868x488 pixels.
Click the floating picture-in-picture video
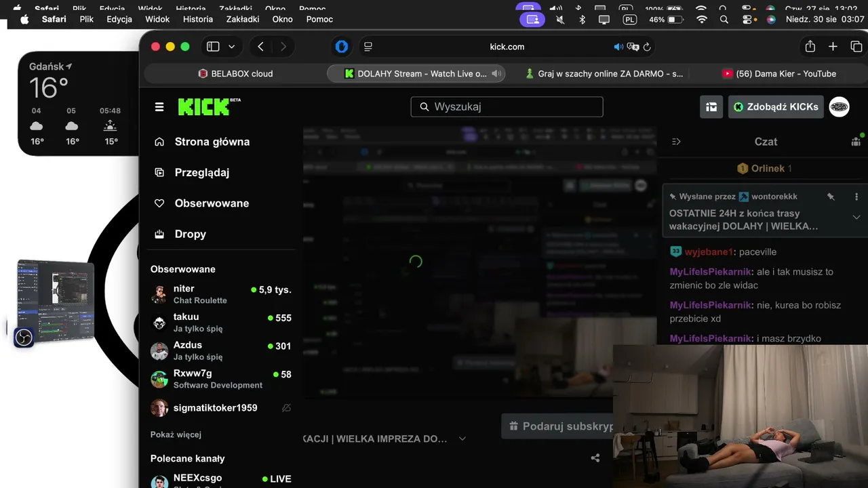(741, 416)
